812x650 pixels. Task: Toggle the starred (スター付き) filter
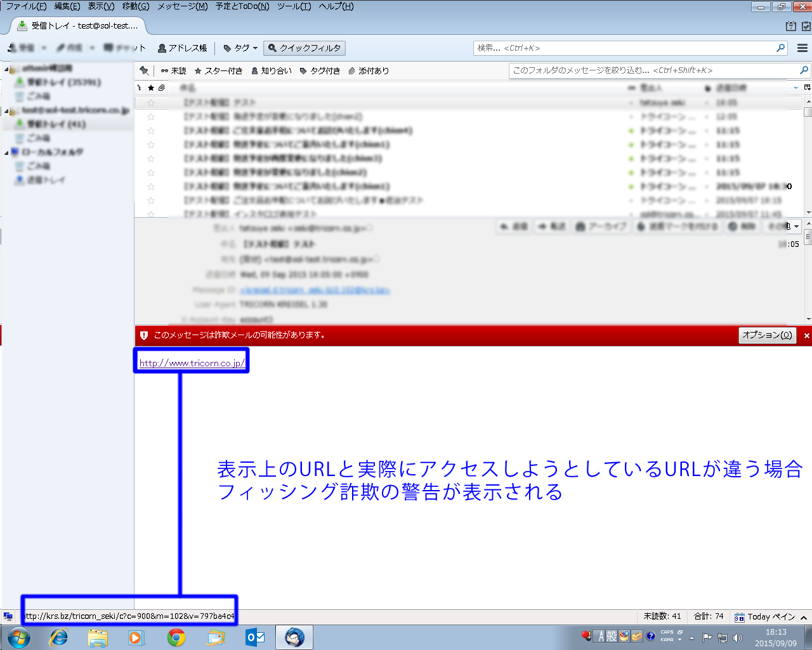(218, 70)
